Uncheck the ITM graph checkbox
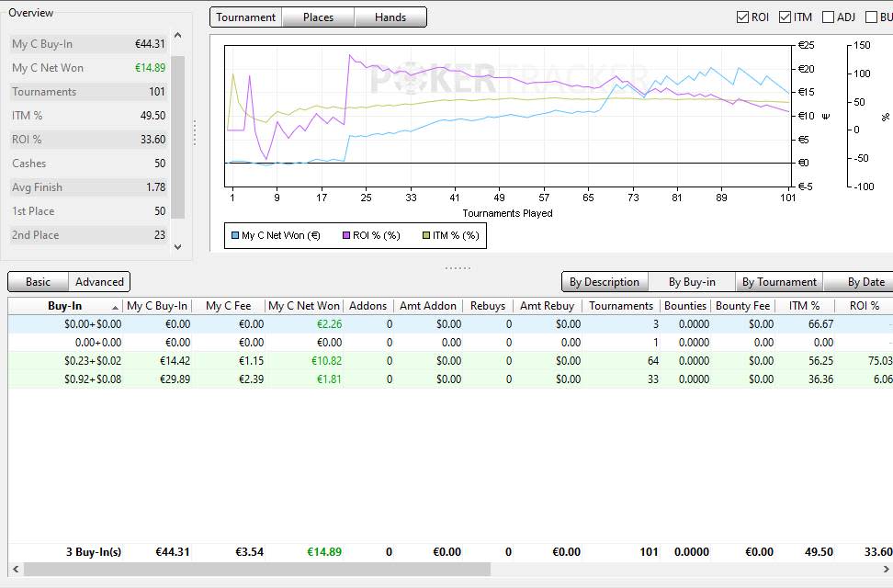Screen dimensions: 893x588 tap(785, 17)
